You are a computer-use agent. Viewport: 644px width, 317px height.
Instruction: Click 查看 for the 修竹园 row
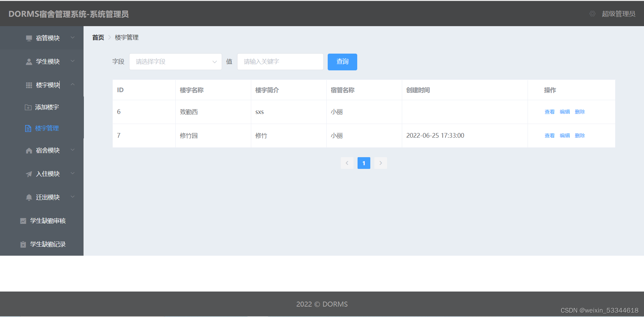coord(549,136)
